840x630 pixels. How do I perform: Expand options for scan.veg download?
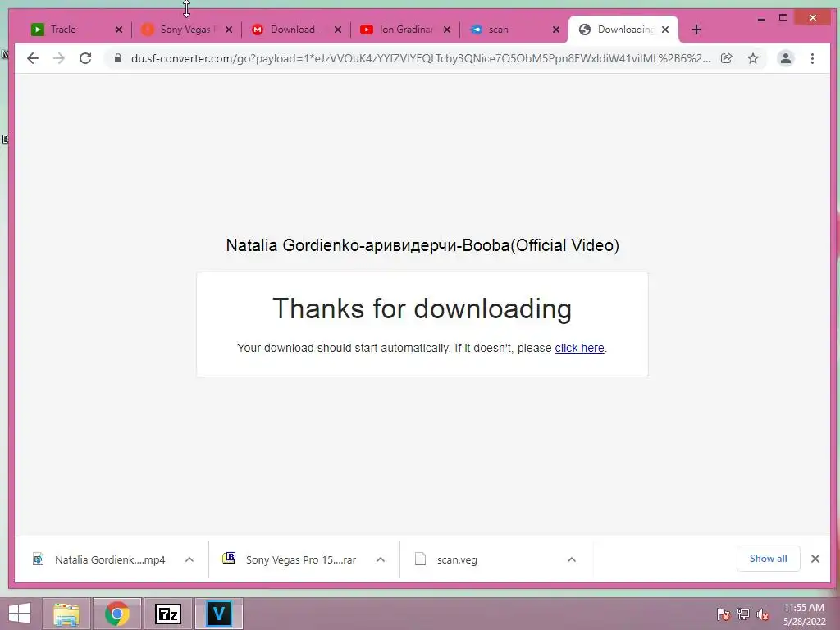click(x=572, y=559)
